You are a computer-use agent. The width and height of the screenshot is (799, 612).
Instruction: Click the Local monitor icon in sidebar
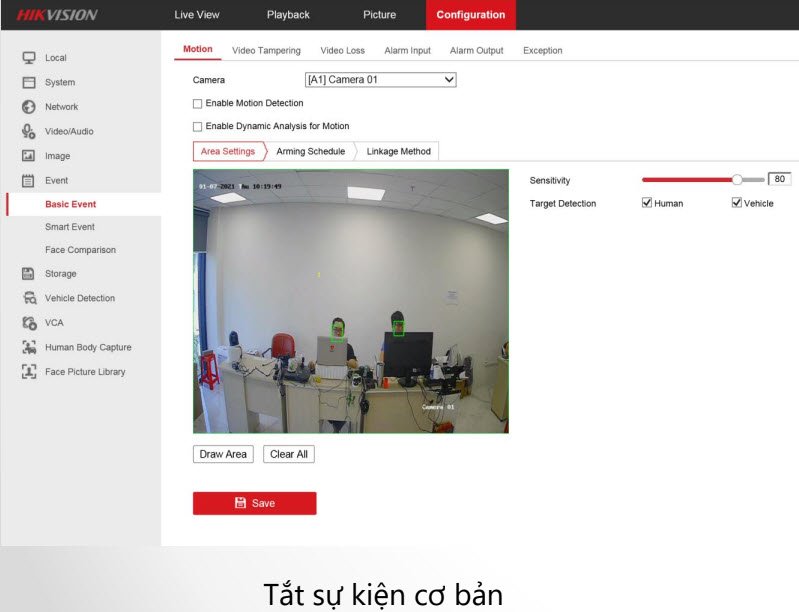coord(29,58)
